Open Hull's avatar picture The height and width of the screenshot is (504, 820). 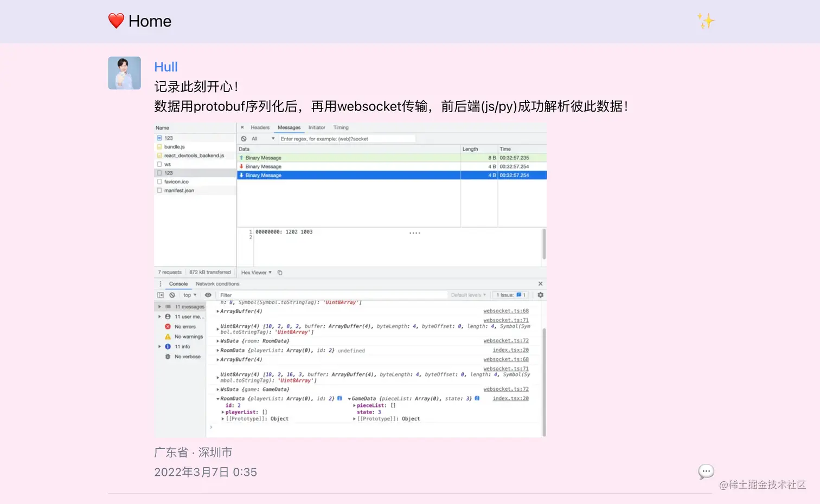(x=124, y=73)
